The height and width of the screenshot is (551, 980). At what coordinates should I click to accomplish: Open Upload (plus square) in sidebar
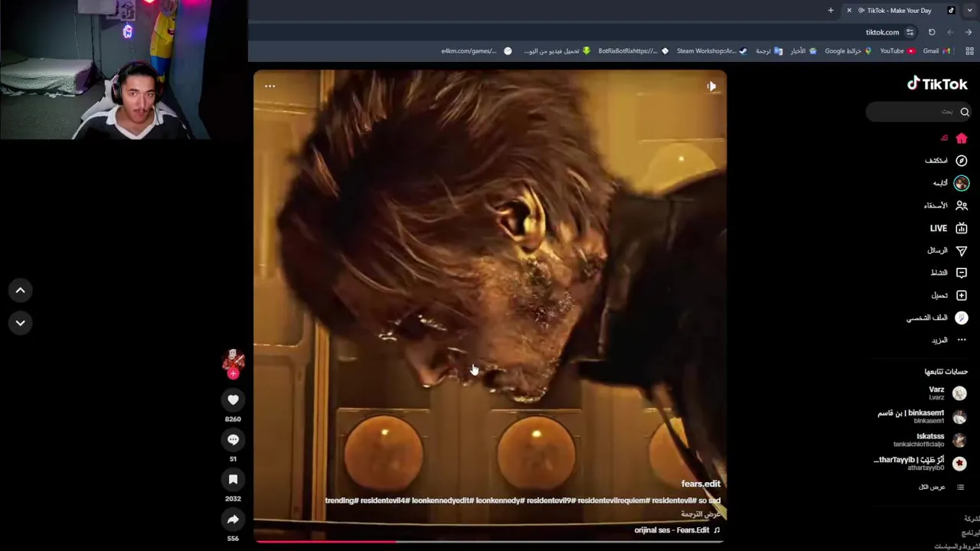[x=949, y=295]
